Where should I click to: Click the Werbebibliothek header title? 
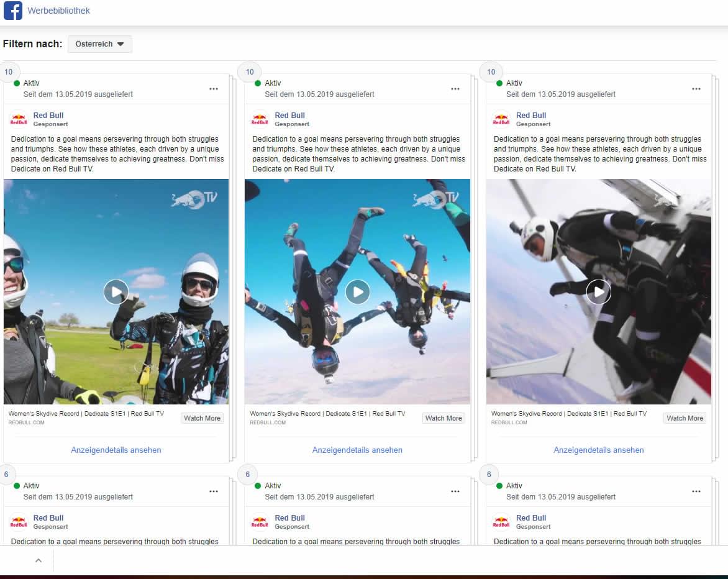(x=58, y=11)
